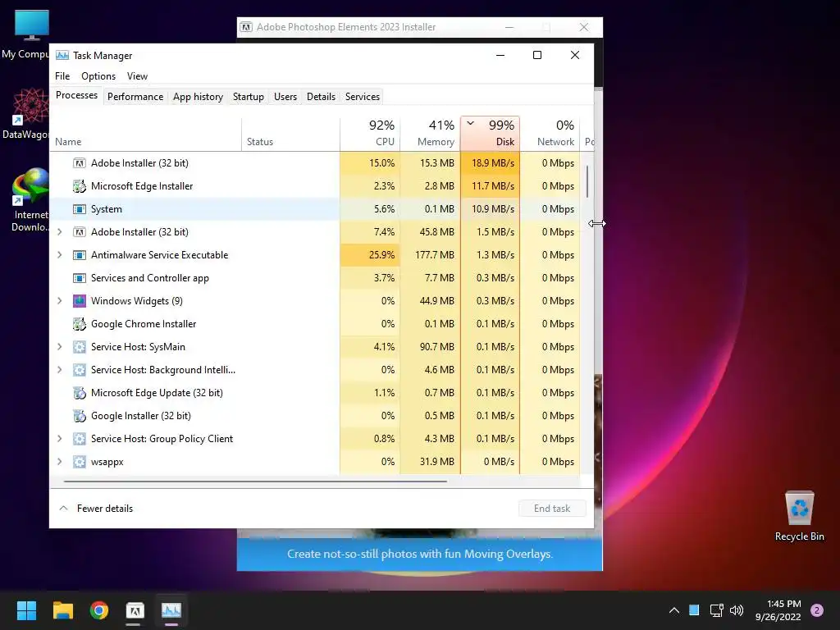Expand Service Host: Background Intelli...

[59, 370]
